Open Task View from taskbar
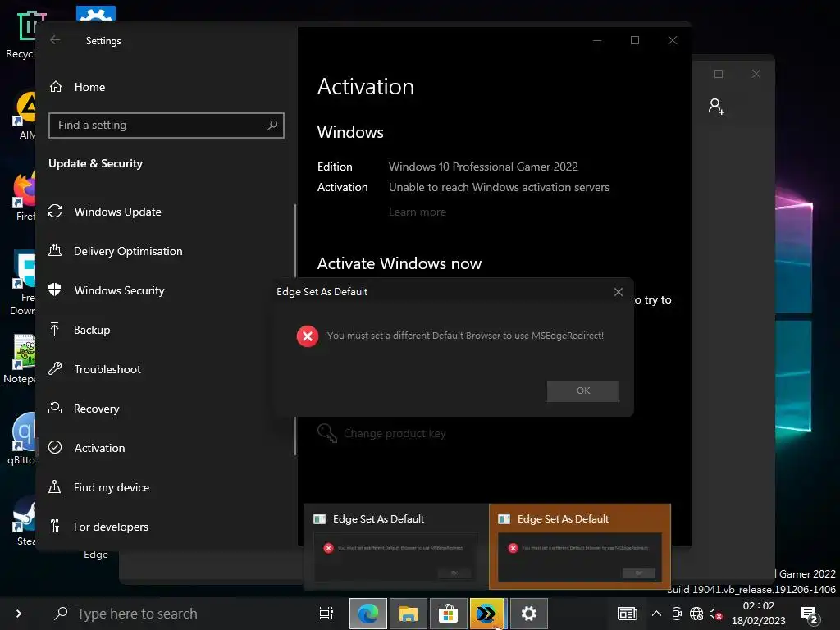The width and height of the screenshot is (840, 630). [x=326, y=614]
